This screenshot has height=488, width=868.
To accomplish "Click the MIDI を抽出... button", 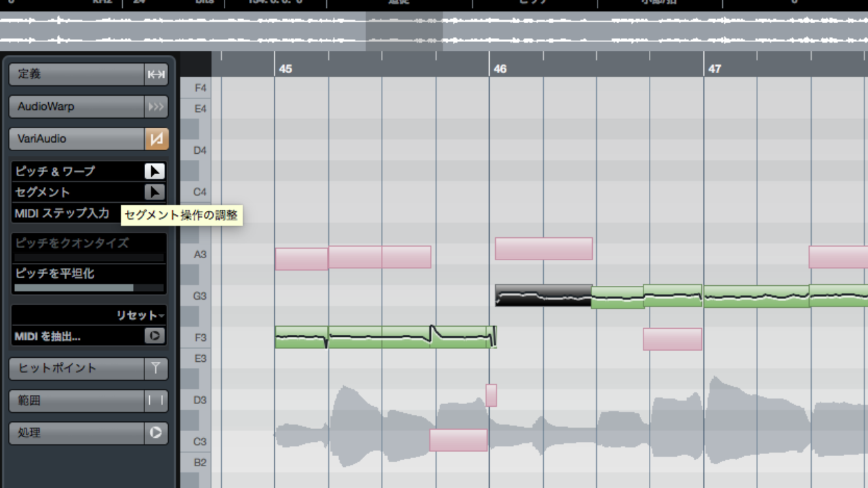I will click(47, 335).
